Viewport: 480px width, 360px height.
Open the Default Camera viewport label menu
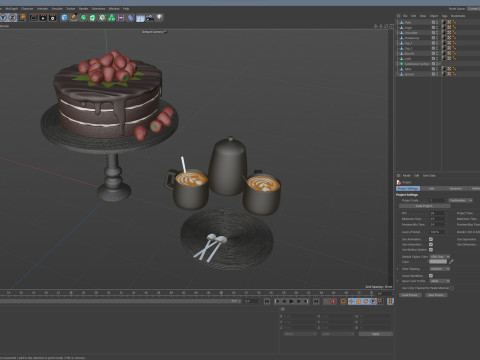coord(154,32)
